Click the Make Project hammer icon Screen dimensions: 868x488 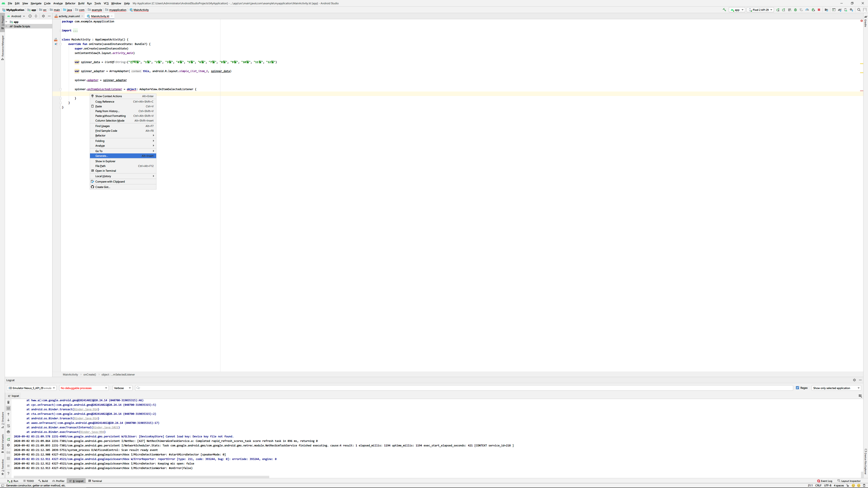click(x=724, y=10)
